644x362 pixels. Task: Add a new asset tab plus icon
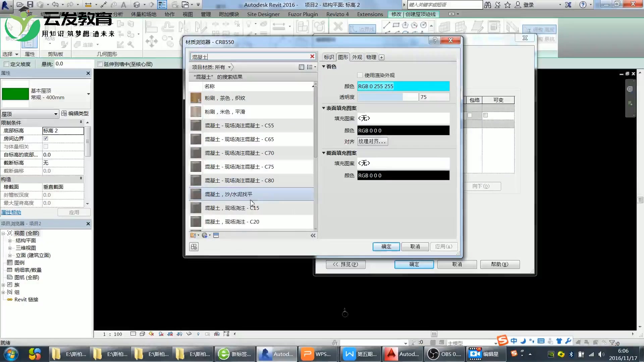click(x=381, y=57)
